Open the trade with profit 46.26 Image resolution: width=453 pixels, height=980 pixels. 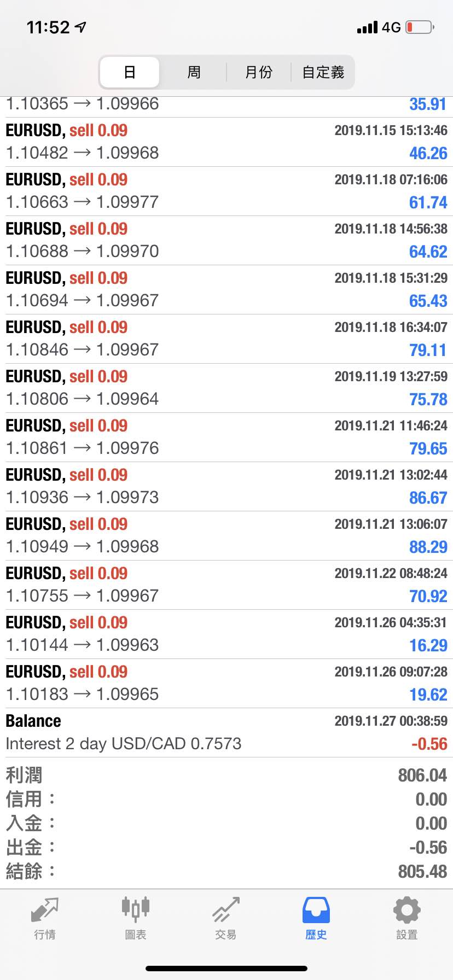click(x=226, y=142)
